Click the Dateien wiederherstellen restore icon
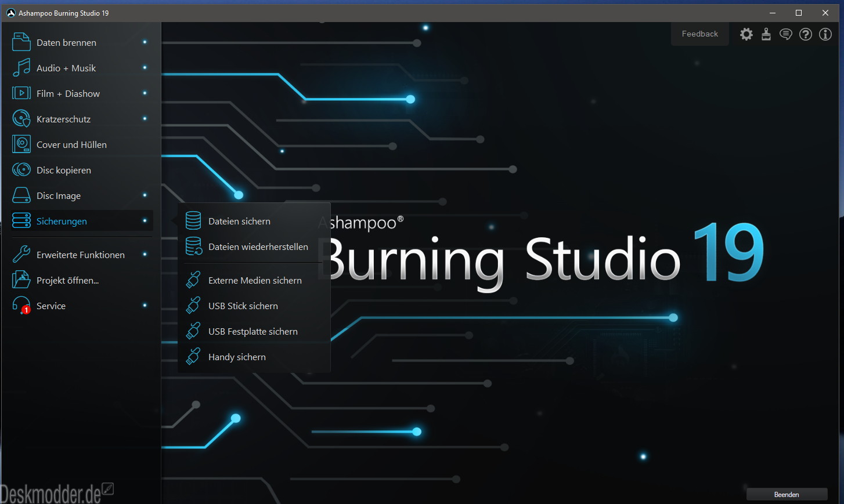Viewport: 844px width, 504px height. (x=193, y=246)
